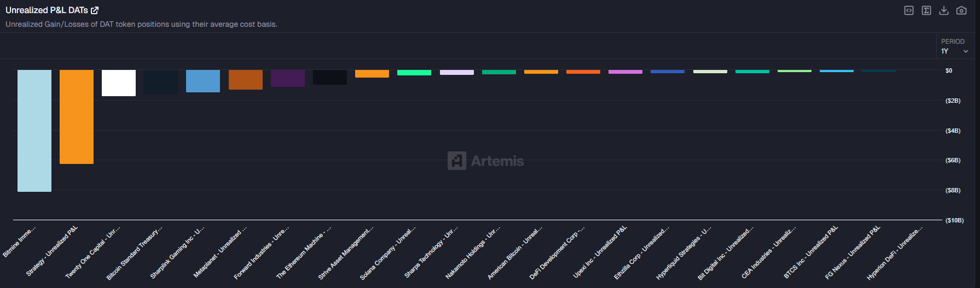The image size is (980, 288).
Task: Click the 'Solana Company - Unreal...' axis label
Action: pyautogui.click(x=388, y=253)
